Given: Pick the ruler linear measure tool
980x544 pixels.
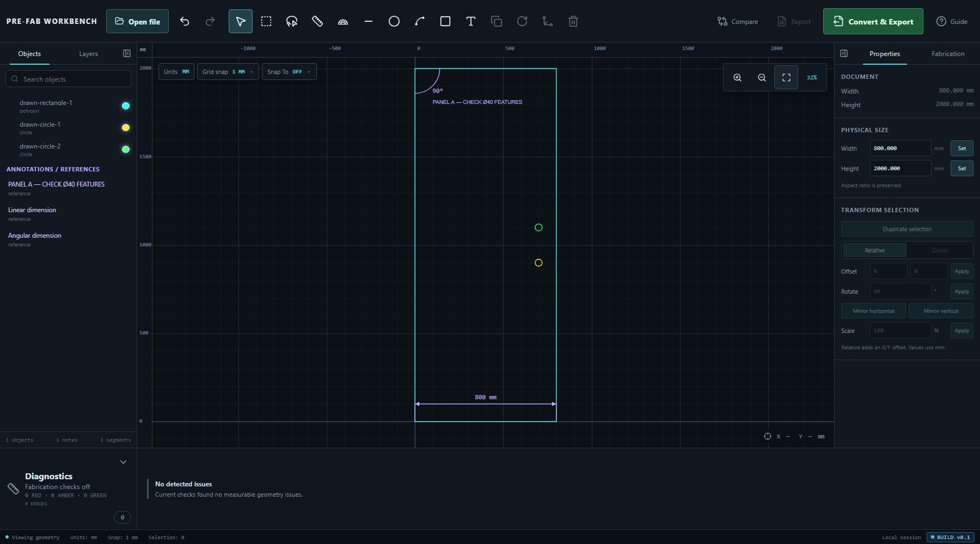Looking at the screenshot, I should click(317, 21).
